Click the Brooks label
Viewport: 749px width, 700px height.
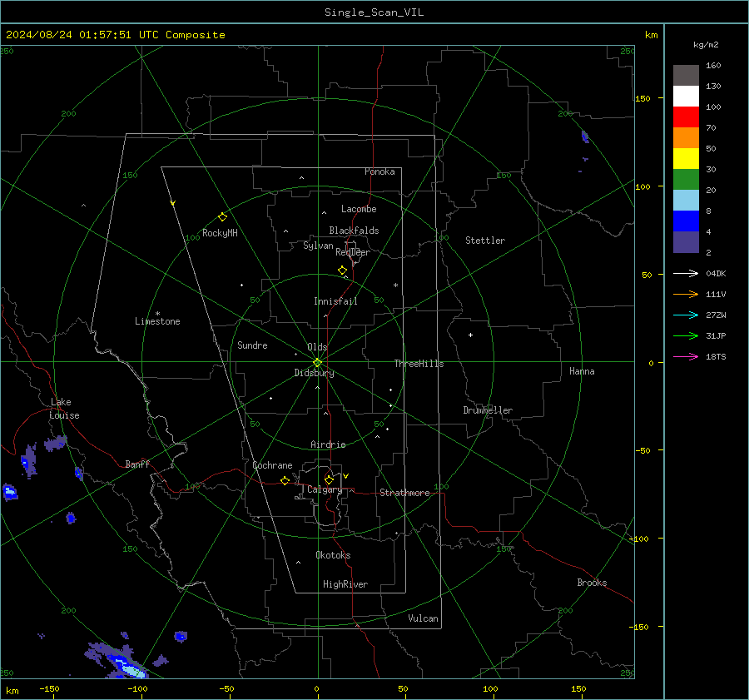coord(592,583)
